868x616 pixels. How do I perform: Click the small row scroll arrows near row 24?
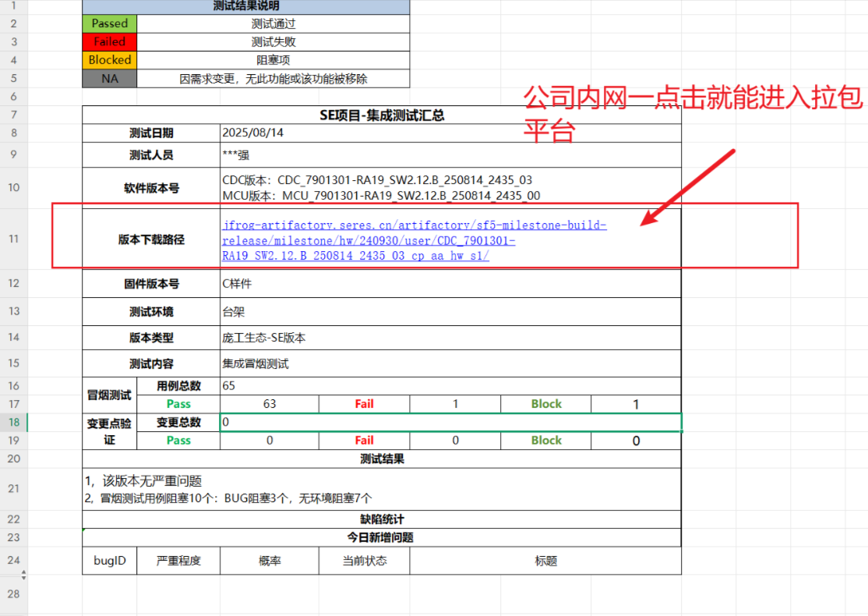[x=23, y=575]
